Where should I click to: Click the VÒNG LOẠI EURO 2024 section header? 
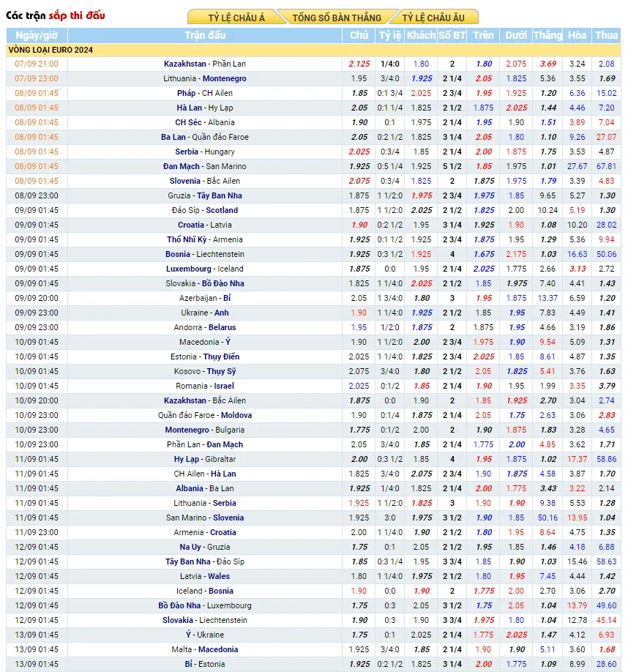[x=51, y=50]
